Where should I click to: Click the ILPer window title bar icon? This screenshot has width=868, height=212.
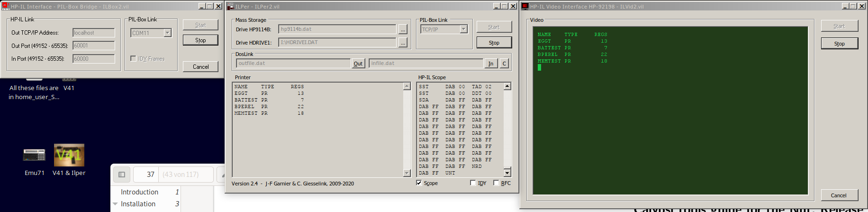point(231,6)
